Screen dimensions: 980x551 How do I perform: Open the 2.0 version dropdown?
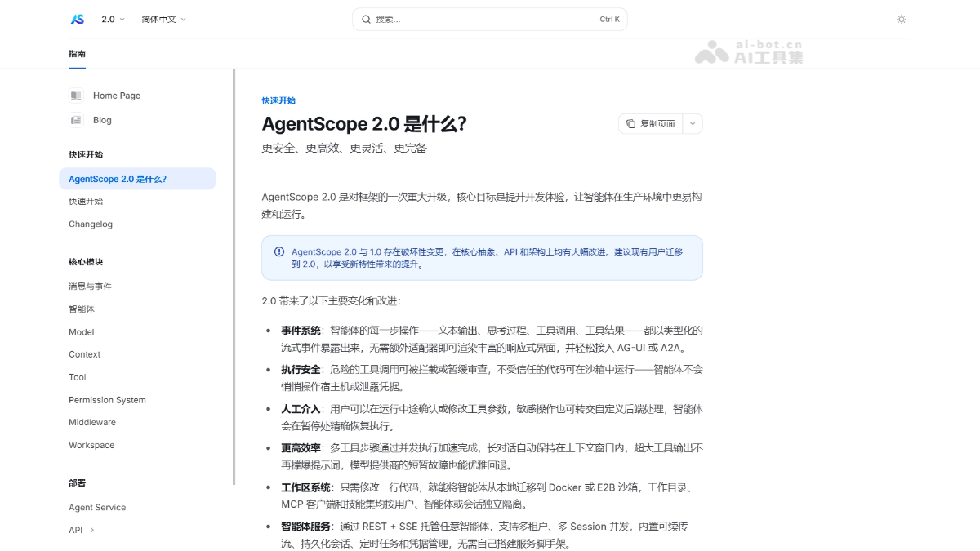[113, 19]
